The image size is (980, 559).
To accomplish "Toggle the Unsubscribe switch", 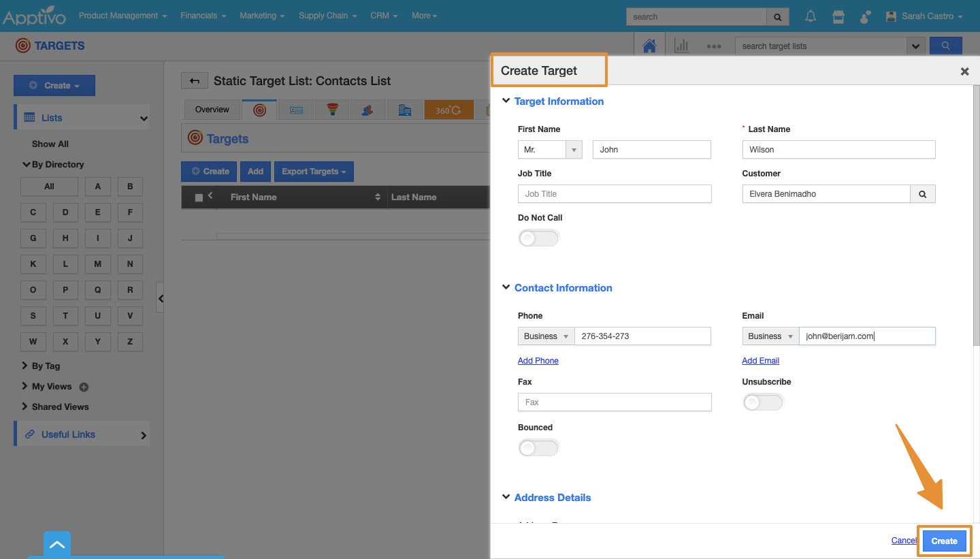I will 763,402.
